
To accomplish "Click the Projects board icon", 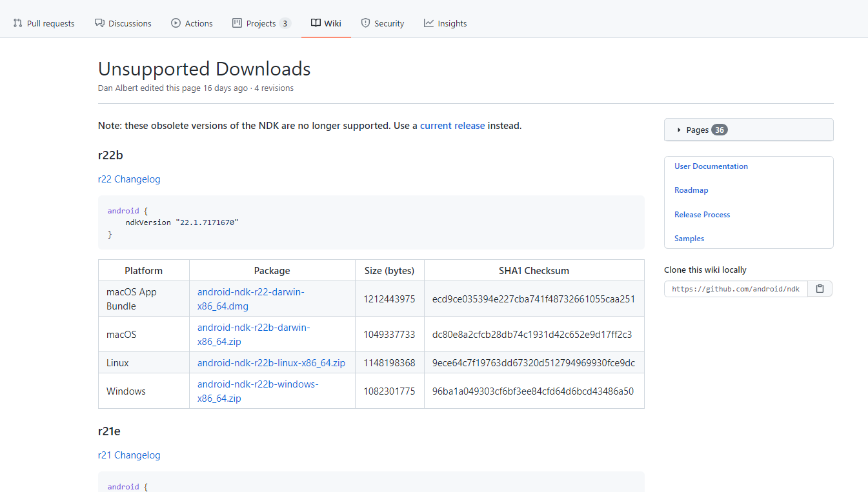I will 237,23.
